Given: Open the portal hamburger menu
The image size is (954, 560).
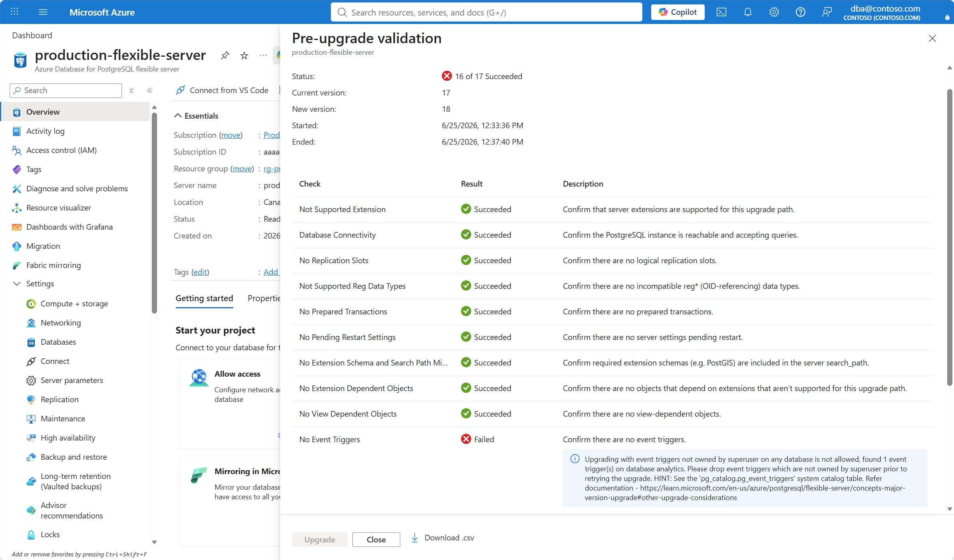Looking at the screenshot, I should [43, 12].
